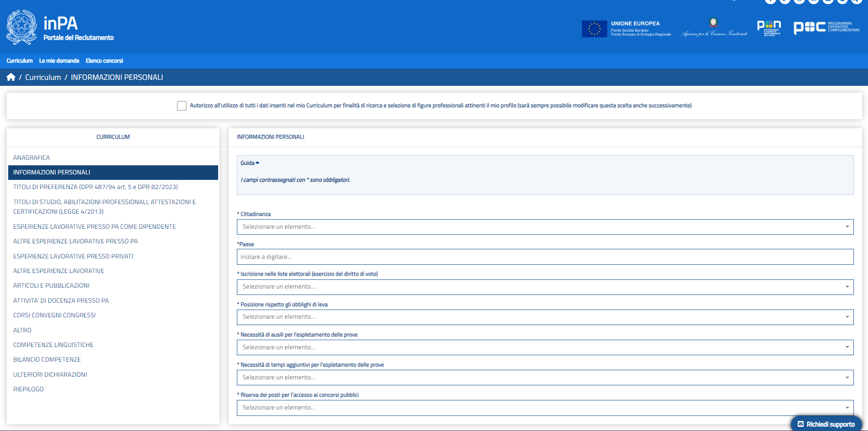
Task: Open the Riserva dei posti dropdown
Action: [545, 408]
